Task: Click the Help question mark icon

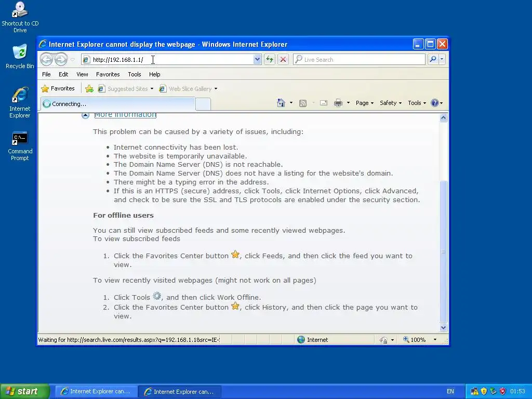Action: pyautogui.click(x=435, y=103)
